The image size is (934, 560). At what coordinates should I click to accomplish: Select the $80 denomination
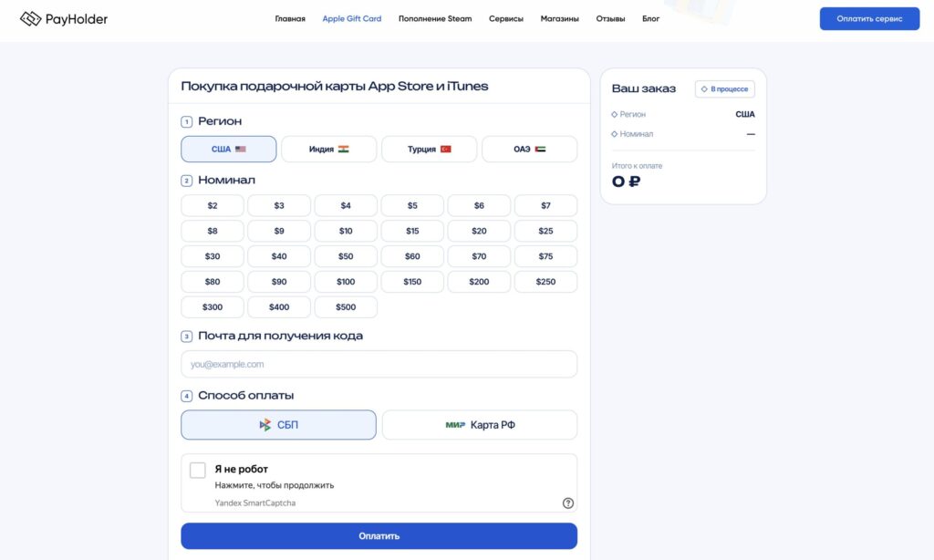213,282
